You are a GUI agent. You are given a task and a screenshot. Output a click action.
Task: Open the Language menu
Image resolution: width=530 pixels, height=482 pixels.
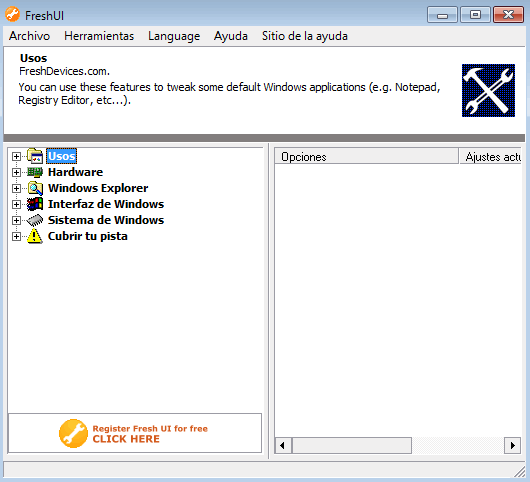174,36
